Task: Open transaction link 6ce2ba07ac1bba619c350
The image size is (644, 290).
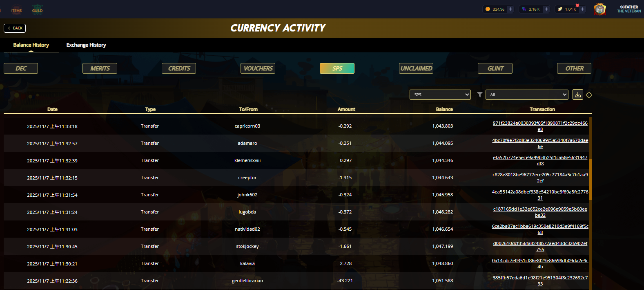Action: (540, 229)
